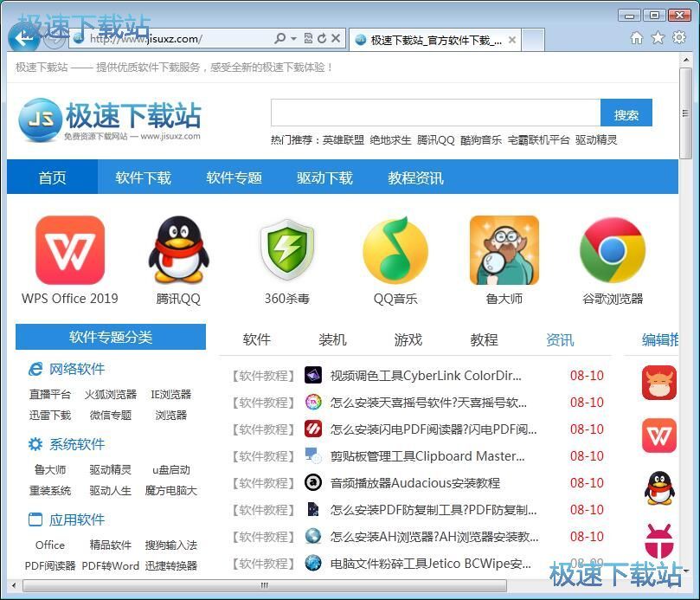Click the WPS icon in the 编辑推荐 column
The height and width of the screenshot is (600, 700).
tap(659, 435)
